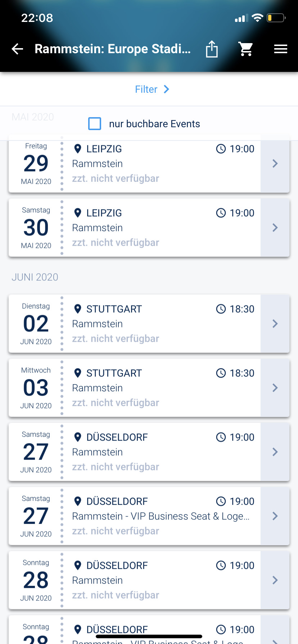
Task: Expand the Filter options
Action: (152, 89)
